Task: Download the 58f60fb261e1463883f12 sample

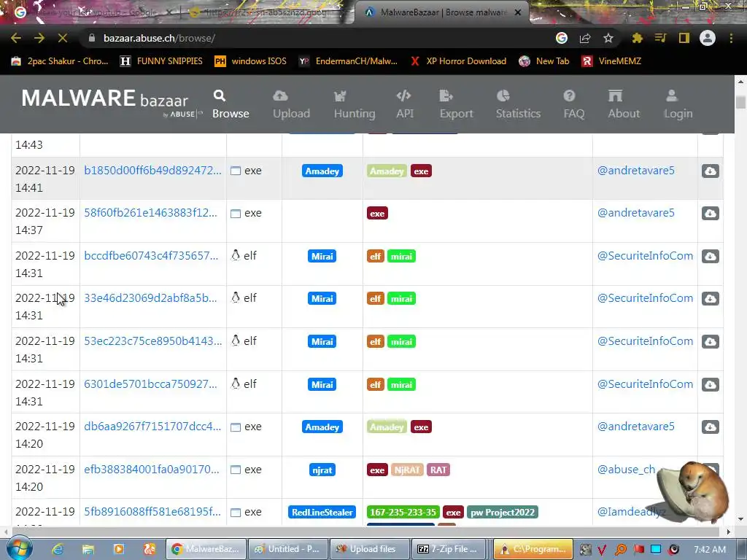Action: click(710, 214)
